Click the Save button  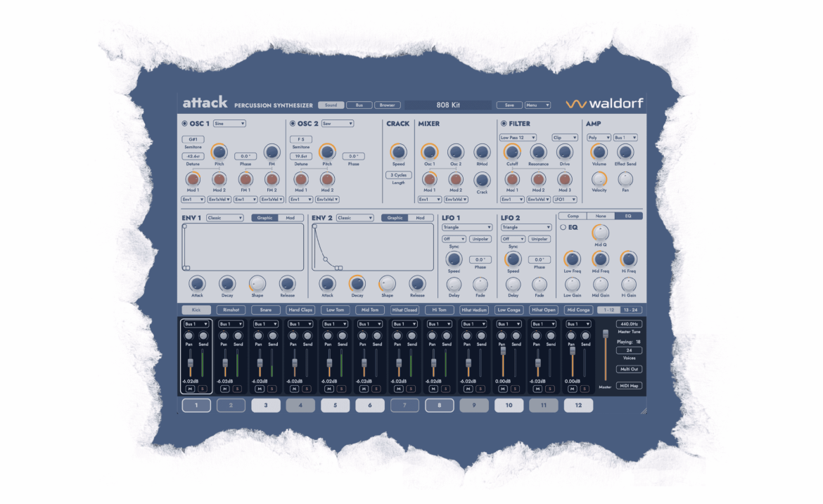coord(509,105)
